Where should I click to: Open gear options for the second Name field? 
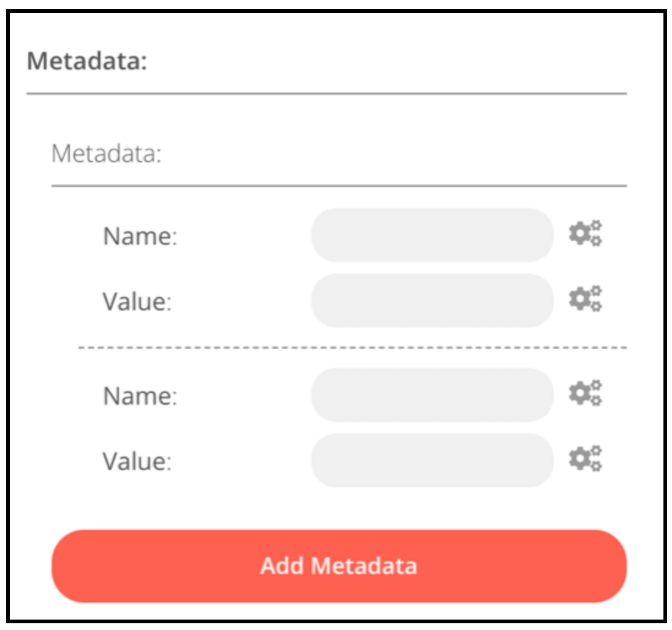[x=585, y=393]
